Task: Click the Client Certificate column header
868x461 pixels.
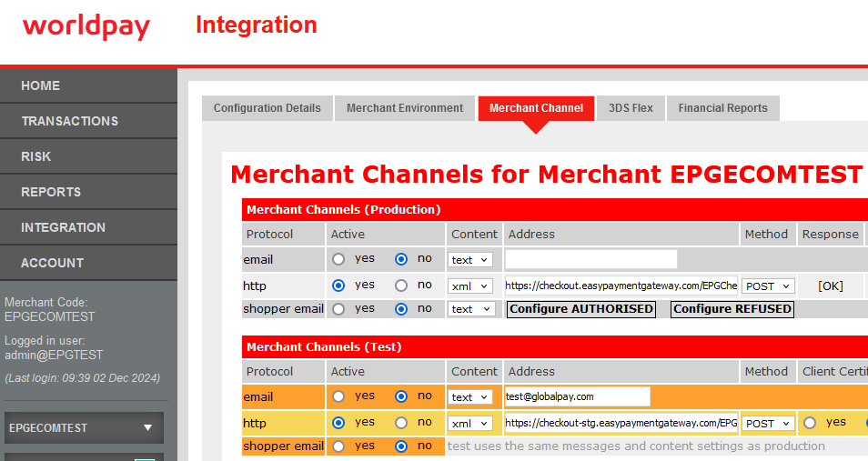Action: pyautogui.click(x=834, y=371)
